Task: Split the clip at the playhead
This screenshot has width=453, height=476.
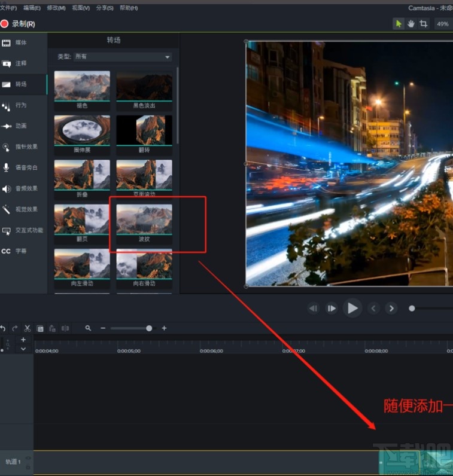Action: click(x=65, y=328)
